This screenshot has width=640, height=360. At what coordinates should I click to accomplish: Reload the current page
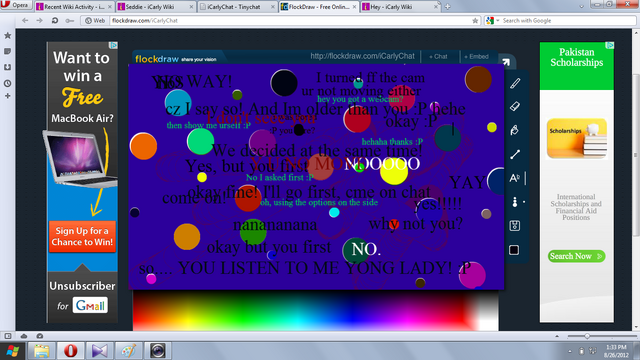point(55,20)
